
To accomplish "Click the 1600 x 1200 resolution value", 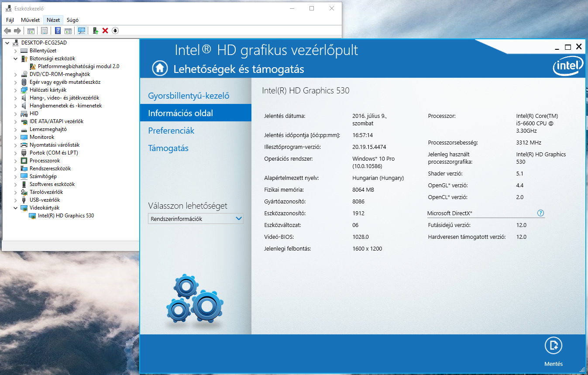I will (x=367, y=249).
